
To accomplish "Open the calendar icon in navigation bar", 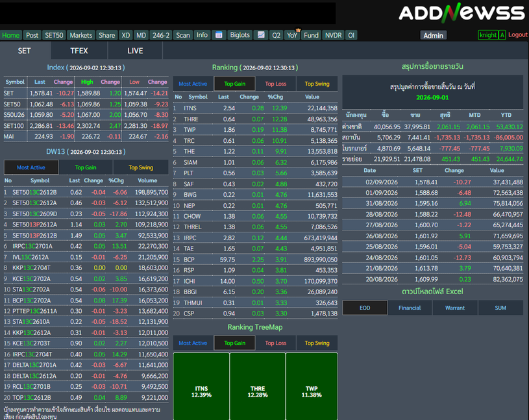I will (219, 35).
